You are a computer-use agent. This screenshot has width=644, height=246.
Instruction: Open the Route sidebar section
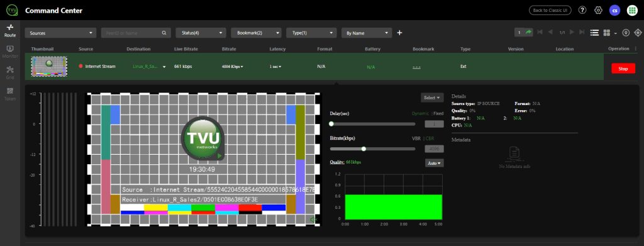click(x=10, y=30)
